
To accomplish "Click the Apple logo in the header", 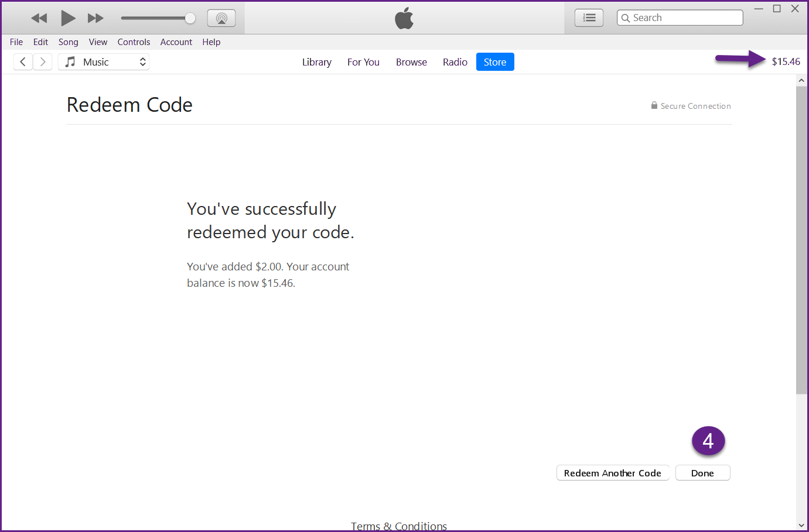I will [x=404, y=18].
